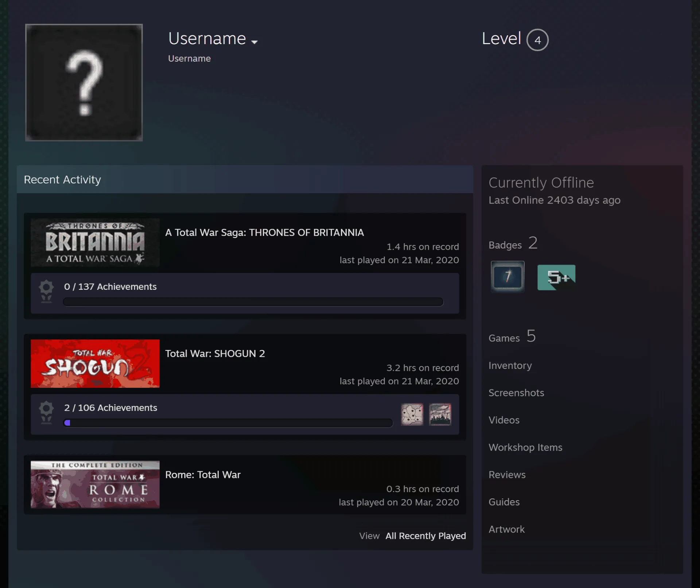Click the Currently Offline status text
The width and height of the screenshot is (700, 588).
point(541,183)
